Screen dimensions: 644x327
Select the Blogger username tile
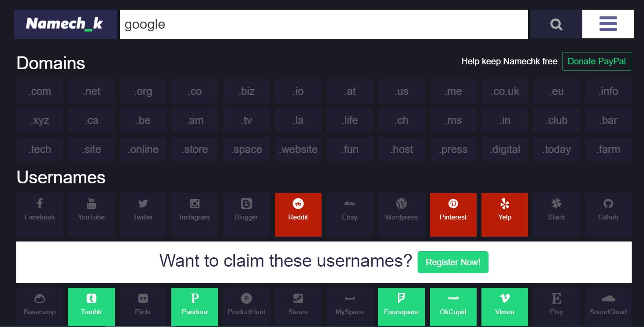[x=246, y=215]
